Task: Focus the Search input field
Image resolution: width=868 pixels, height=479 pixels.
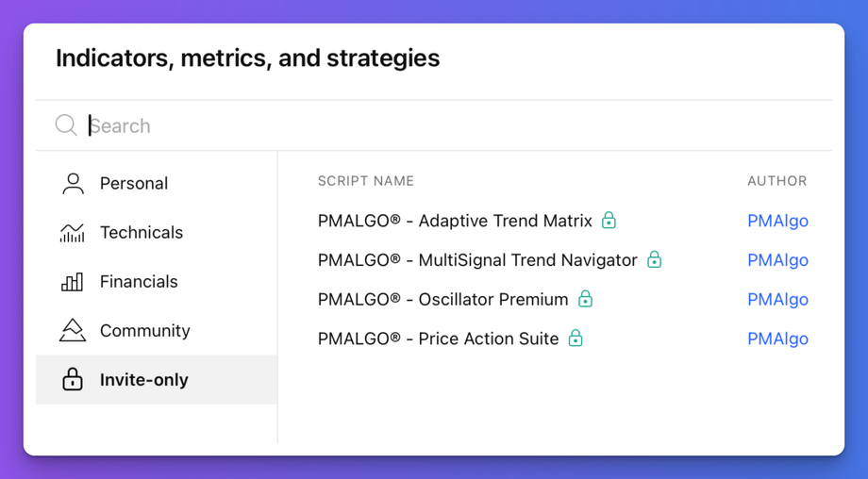Action: click(x=453, y=125)
